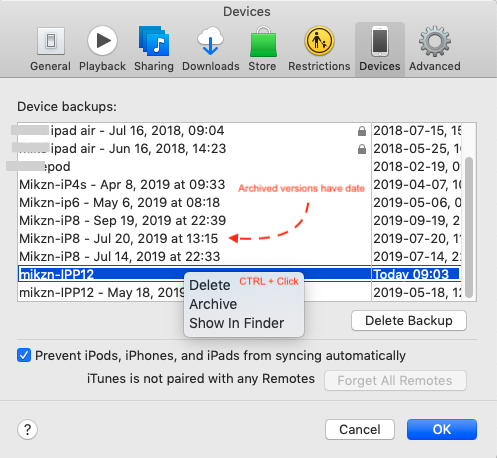
Task: Click the Cancel button
Action: pyautogui.click(x=360, y=429)
